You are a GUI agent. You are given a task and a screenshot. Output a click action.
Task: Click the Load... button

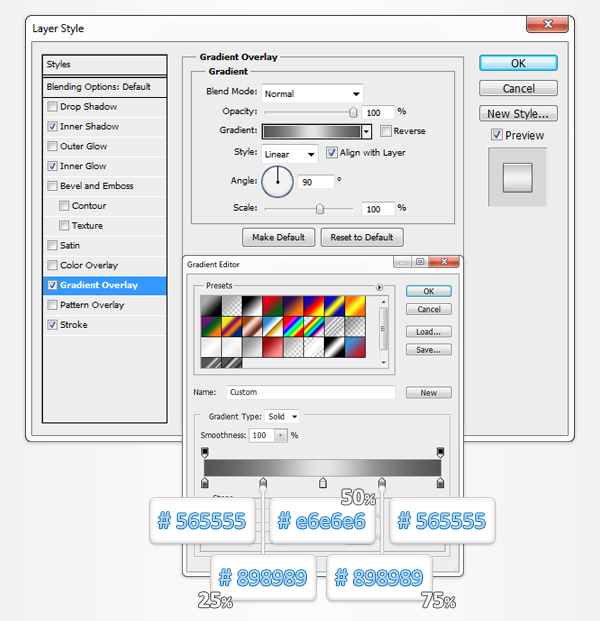click(x=429, y=332)
